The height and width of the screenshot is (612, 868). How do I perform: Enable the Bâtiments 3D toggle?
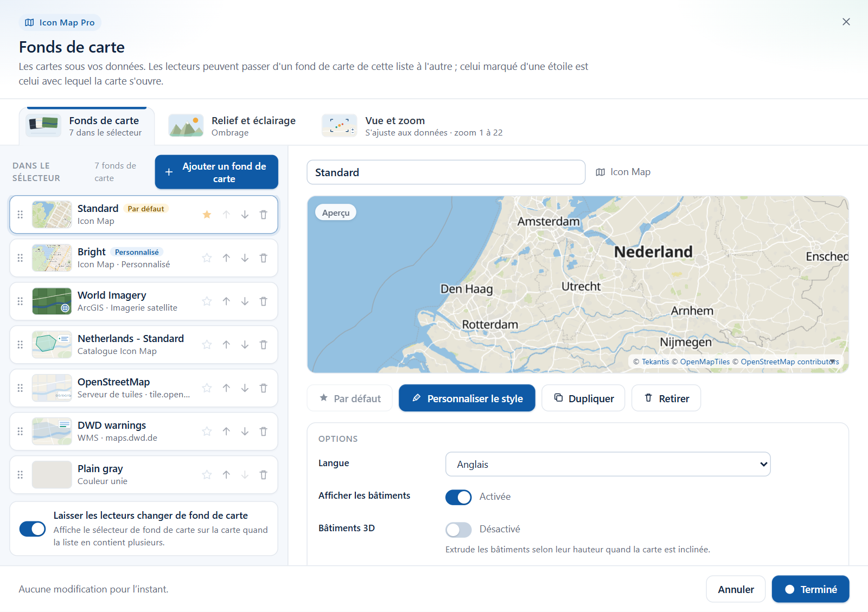pos(458,530)
